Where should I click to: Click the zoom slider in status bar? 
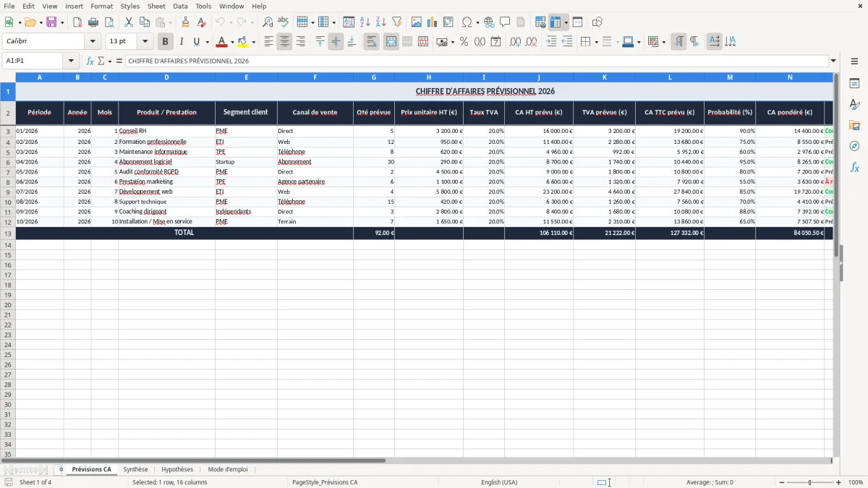point(809,482)
